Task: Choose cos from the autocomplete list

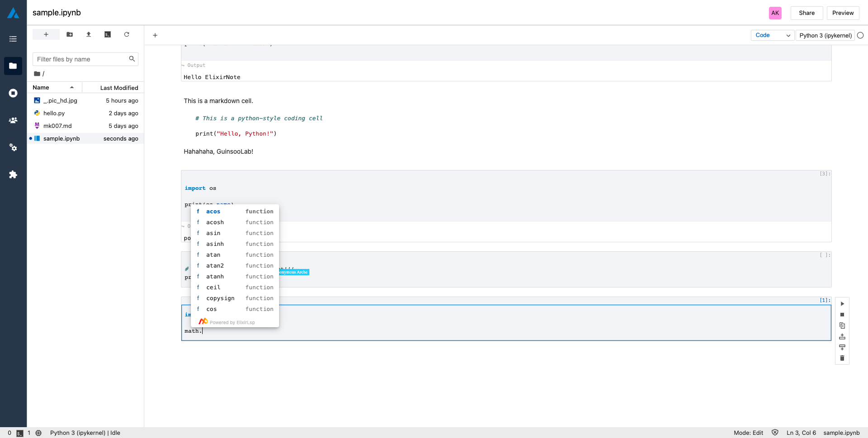Action: 235,309
